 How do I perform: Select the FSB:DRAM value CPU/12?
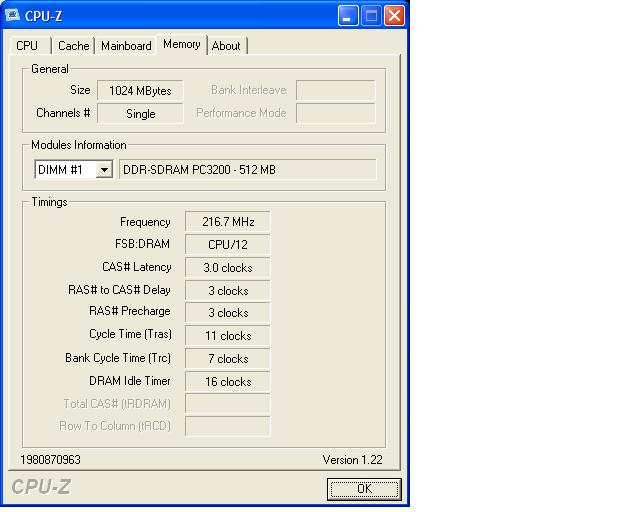pyautogui.click(x=227, y=245)
